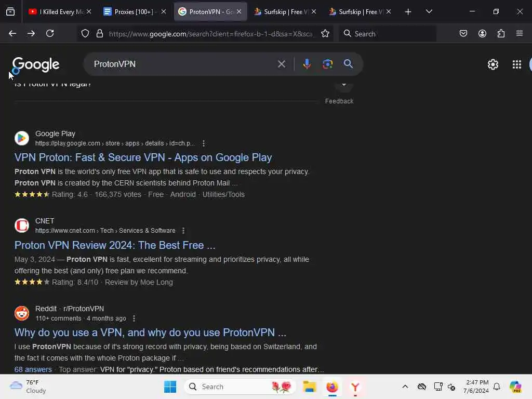
Task: Open Yandex browser taskbar icon
Action: (355, 387)
